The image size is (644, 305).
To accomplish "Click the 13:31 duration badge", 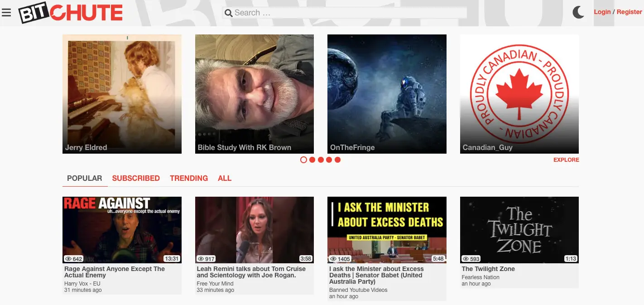I will [x=172, y=259].
